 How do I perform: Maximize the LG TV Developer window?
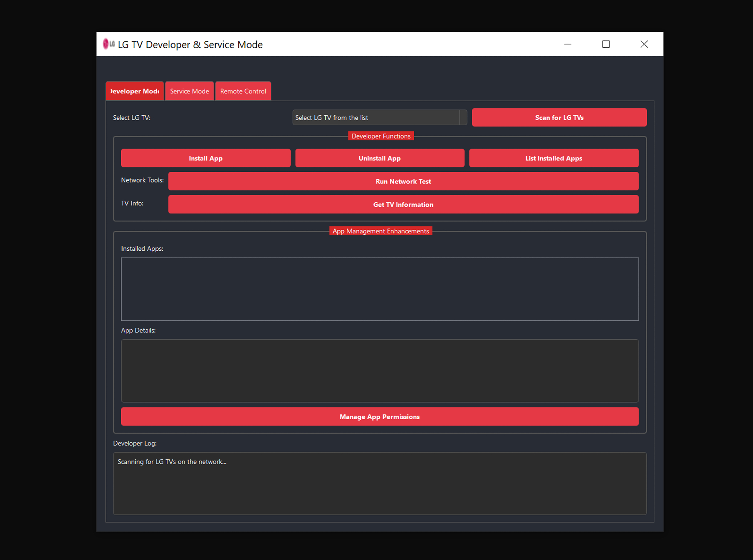[606, 44]
